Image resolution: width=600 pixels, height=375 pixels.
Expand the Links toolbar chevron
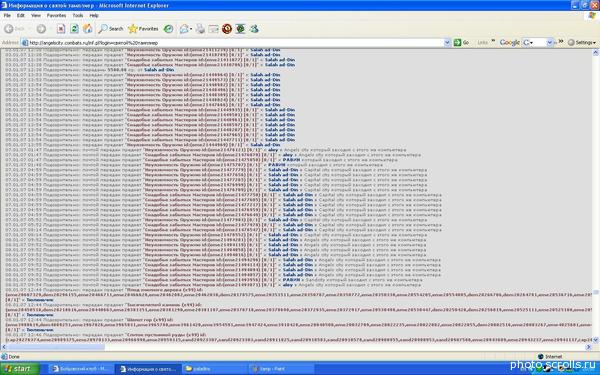[493, 41]
